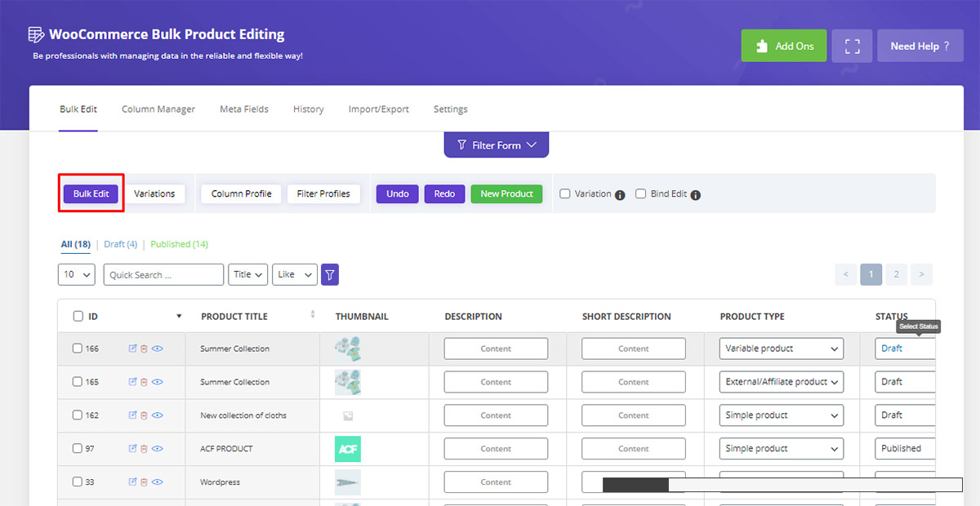Open quick edit icon for product 166
The image size is (980, 506).
click(x=133, y=348)
